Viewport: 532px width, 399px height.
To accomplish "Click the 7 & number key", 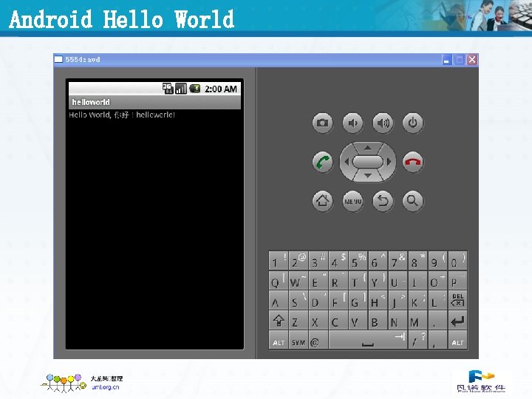I will tap(398, 261).
